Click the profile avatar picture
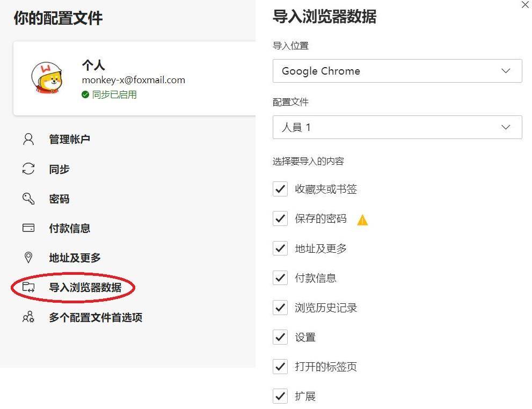Image resolution: width=532 pixels, height=409 pixels. (x=48, y=77)
